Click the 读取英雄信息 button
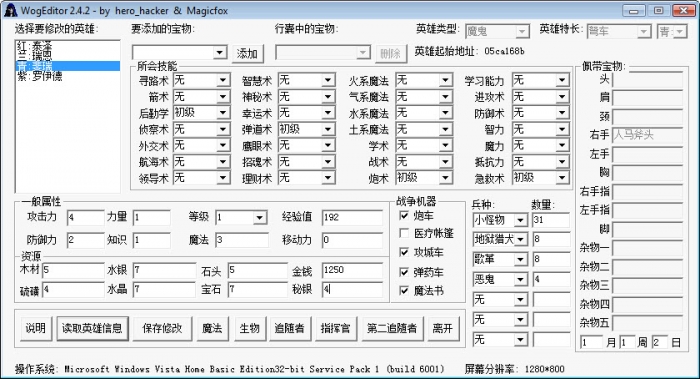 (x=92, y=329)
